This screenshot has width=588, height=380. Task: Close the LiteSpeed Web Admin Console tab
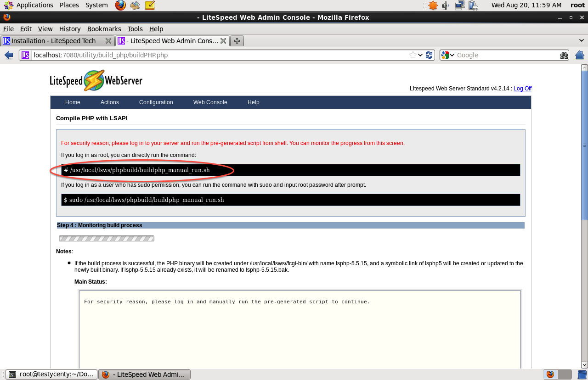(x=223, y=41)
